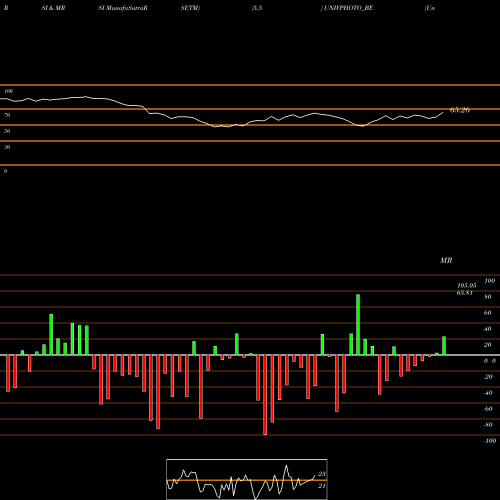Viewport: 500px width, 500px height.
Task: Click the MR right axis label -60
Action: click(488, 409)
